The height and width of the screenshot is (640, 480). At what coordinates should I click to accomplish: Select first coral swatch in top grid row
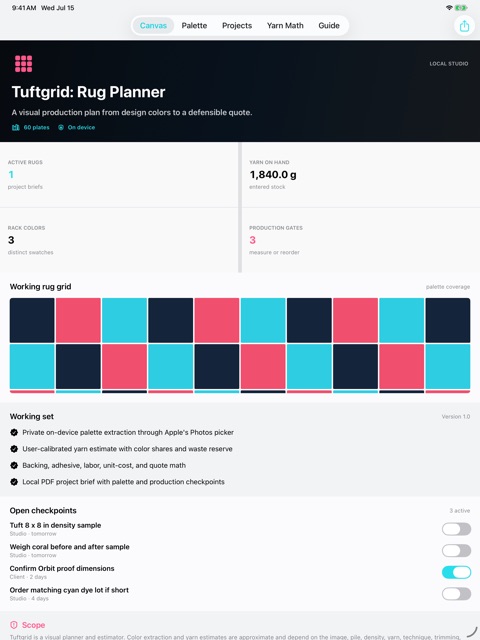click(x=78, y=320)
